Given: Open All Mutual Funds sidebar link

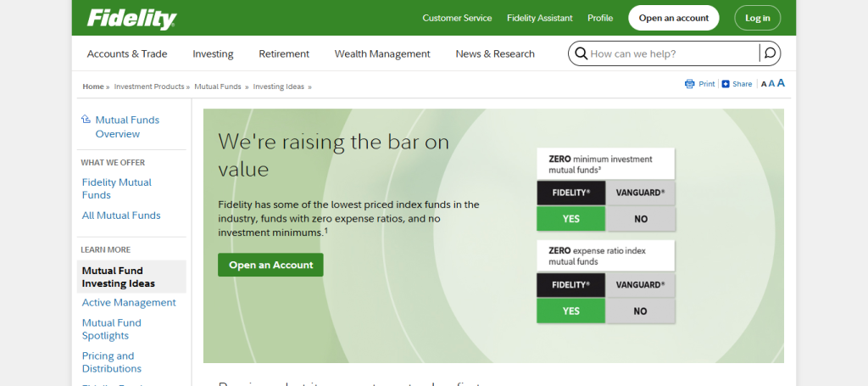Looking at the screenshot, I should [x=121, y=215].
